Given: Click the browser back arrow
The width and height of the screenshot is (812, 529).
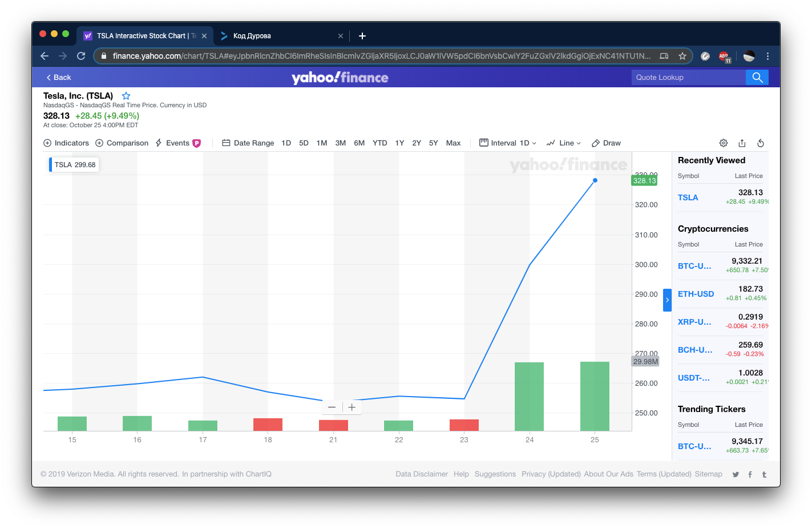Looking at the screenshot, I should [x=45, y=56].
